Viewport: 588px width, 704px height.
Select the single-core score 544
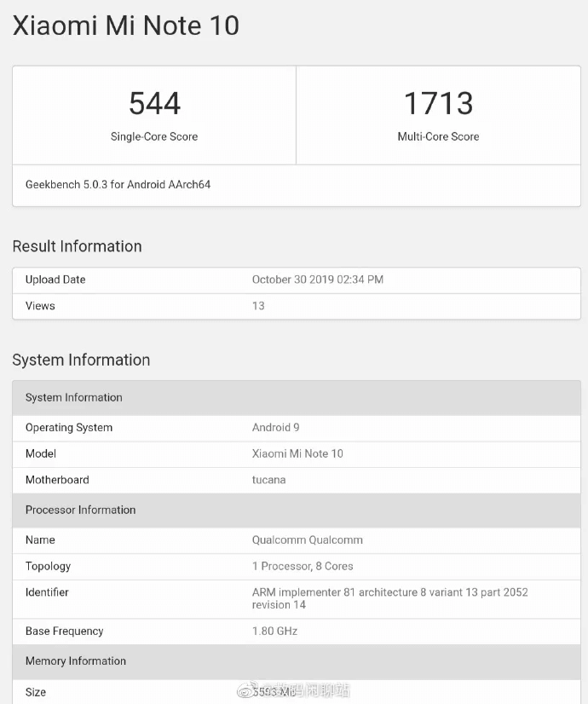coord(154,103)
